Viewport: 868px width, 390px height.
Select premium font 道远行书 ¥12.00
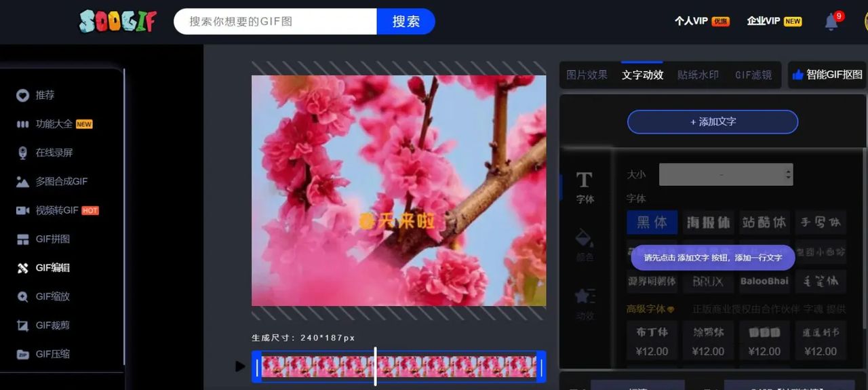(821, 341)
